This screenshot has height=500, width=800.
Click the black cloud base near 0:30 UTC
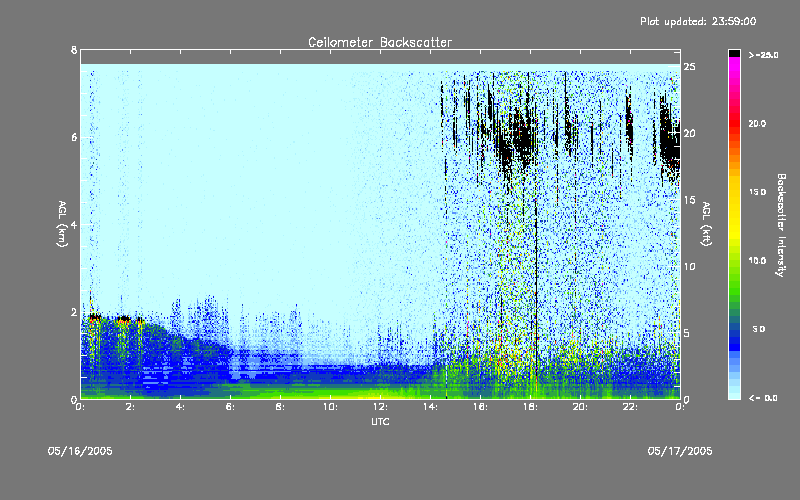tap(94, 318)
